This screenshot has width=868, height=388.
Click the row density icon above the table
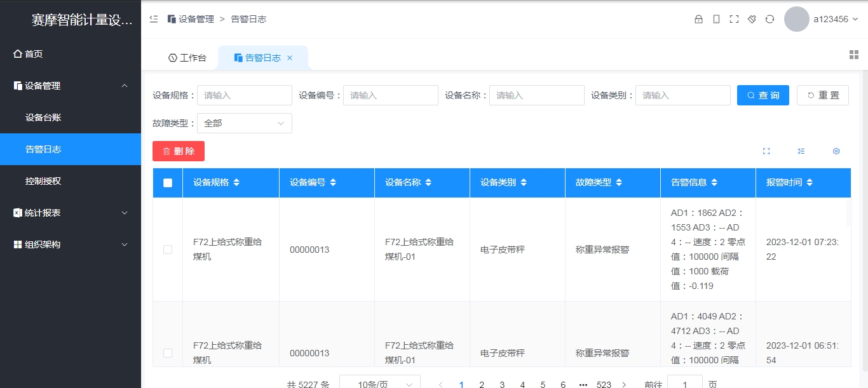pos(801,151)
